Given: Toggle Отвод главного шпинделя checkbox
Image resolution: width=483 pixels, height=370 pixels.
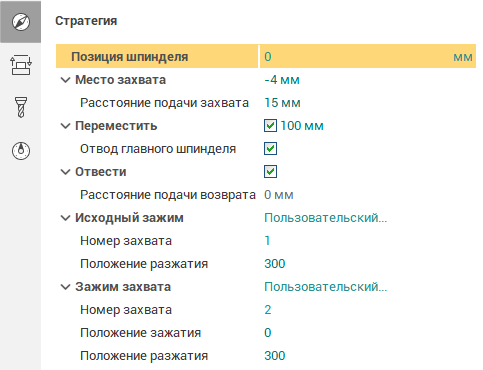Looking at the screenshot, I should 270,149.
